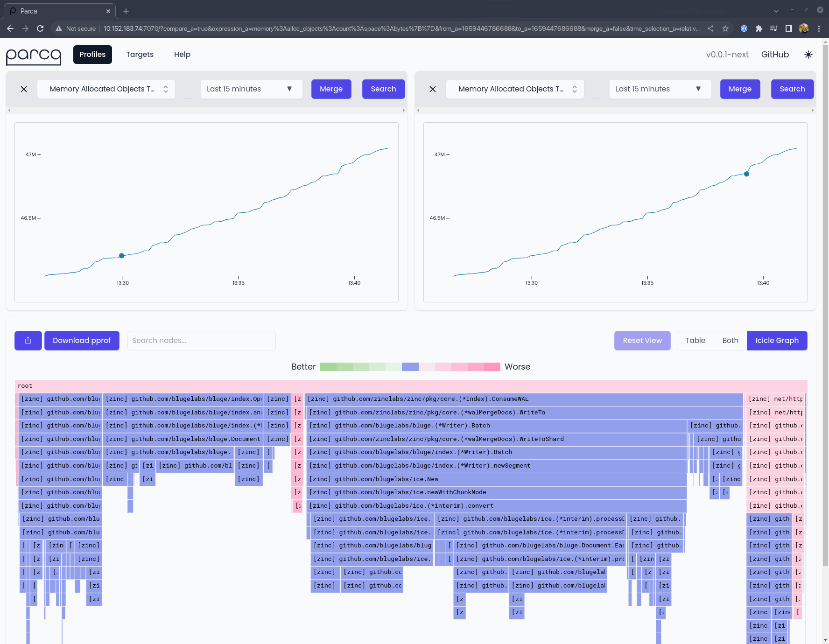Open Chrome three-dot menu
The width and height of the screenshot is (829, 644).
tap(819, 28)
